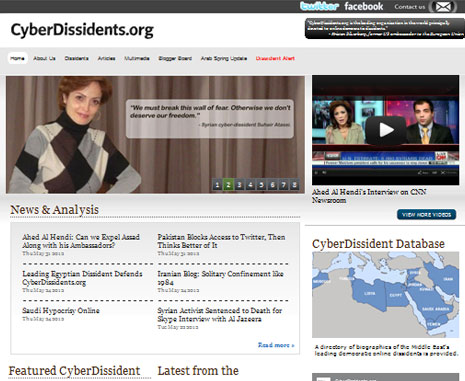Open article Leading Egyptian Dissident Defends CyberDissidents.org
The height and width of the screenshot is (381, 465).
82,278
